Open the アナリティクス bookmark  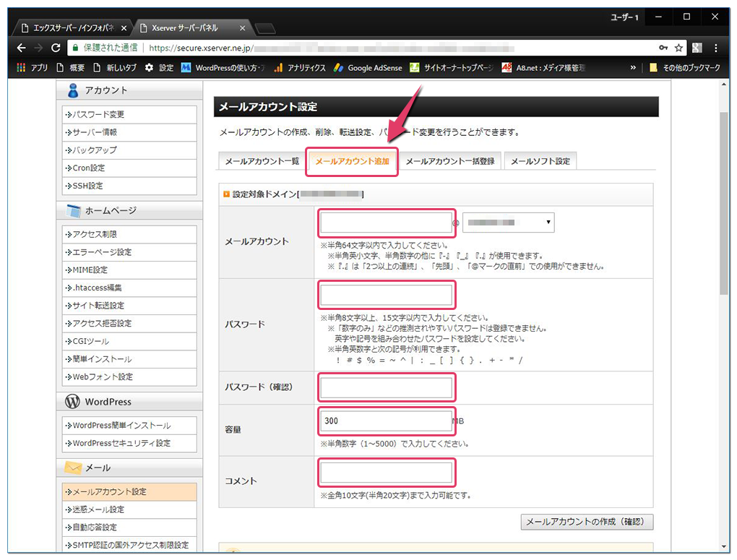[299, 68]
